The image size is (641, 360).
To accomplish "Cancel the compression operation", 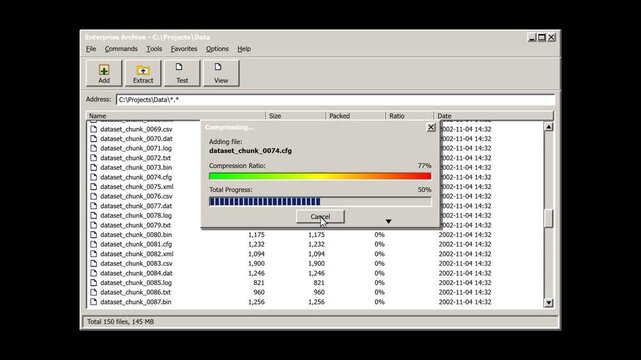I will click(x=320, y=217).
